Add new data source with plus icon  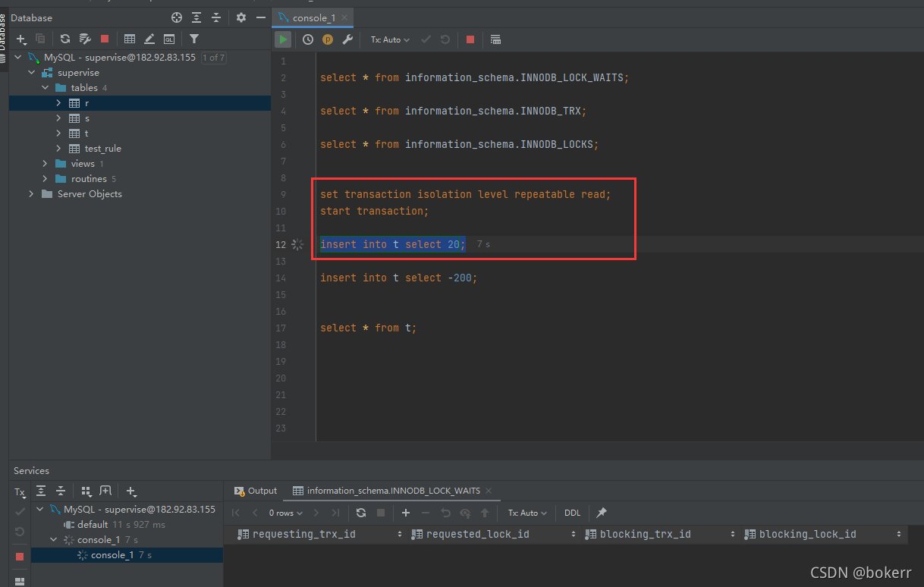22,39
